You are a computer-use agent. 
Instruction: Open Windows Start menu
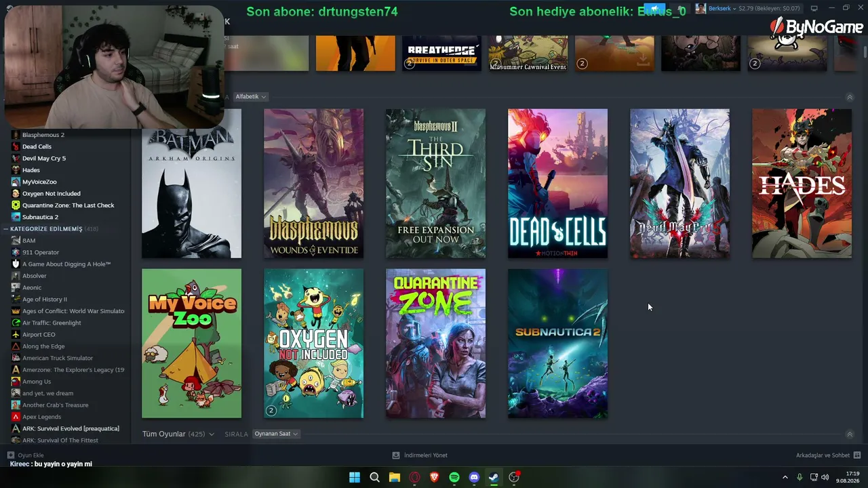355,477
